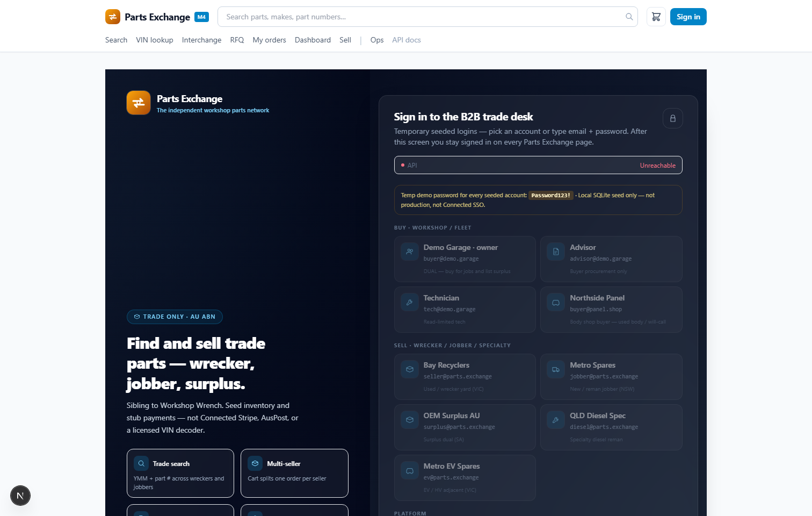Click the Multi-seller box icon
The image size is (812, 516).
tap(255, 463)
